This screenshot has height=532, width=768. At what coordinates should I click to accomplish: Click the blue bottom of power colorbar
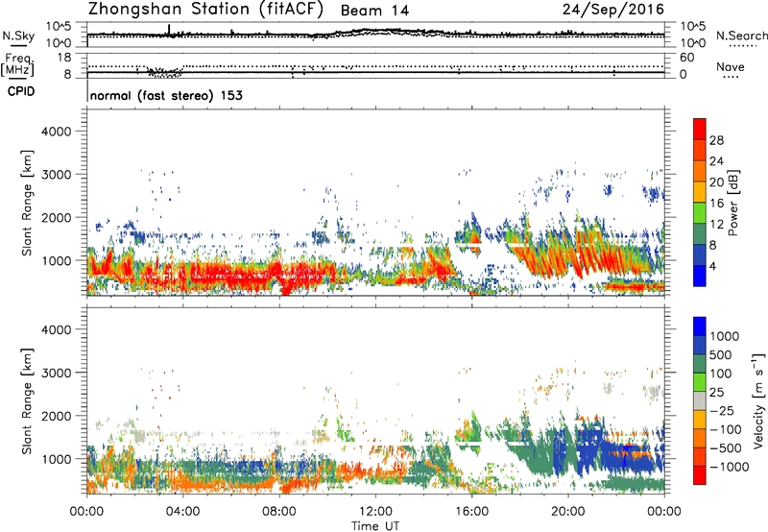click(700, 276)
